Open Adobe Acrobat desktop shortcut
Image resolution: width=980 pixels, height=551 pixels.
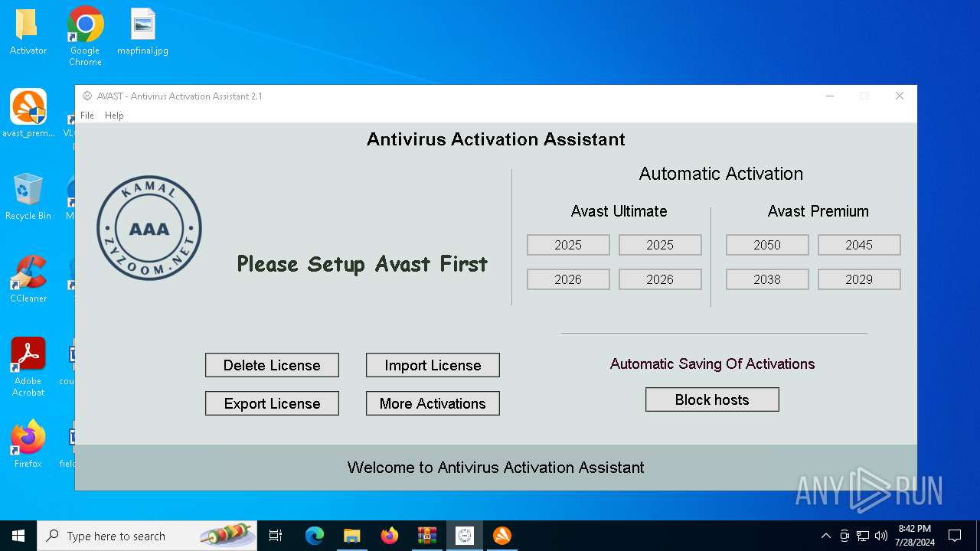click(28, 367)
